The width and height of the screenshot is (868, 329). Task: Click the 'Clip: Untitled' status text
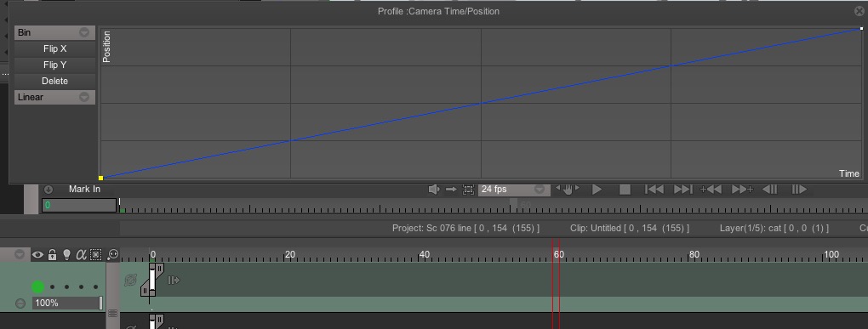tap(630, 228)
